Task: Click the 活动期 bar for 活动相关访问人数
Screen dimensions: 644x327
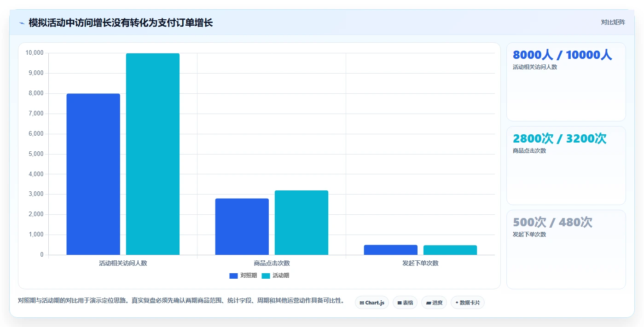Action: [153, 154]
